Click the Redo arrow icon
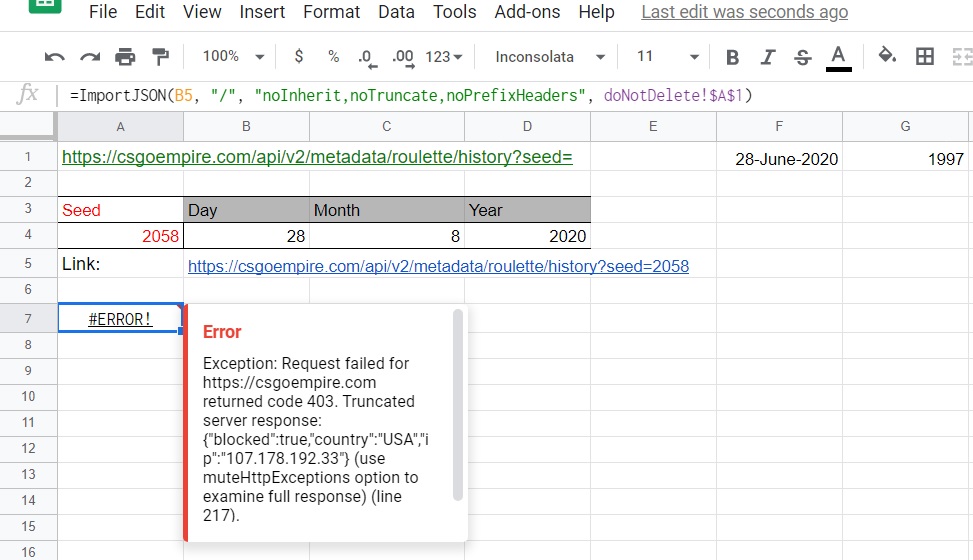 [x=90, y=57]
